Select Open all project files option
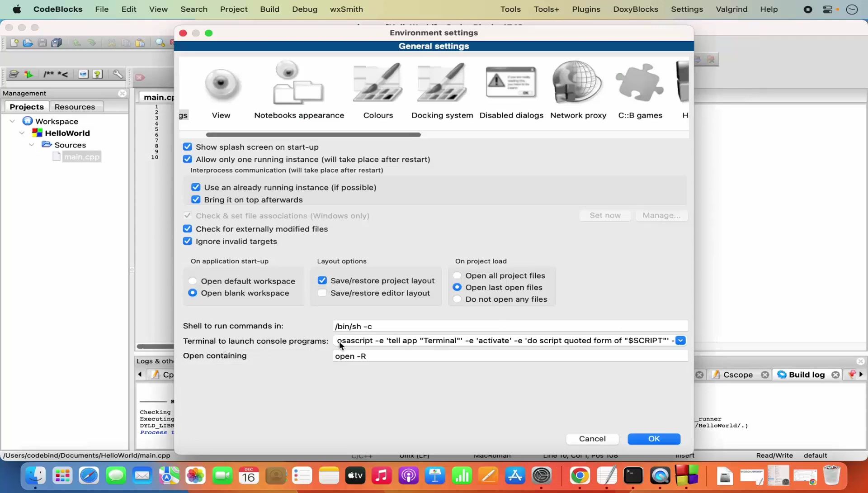 (457, 275)
